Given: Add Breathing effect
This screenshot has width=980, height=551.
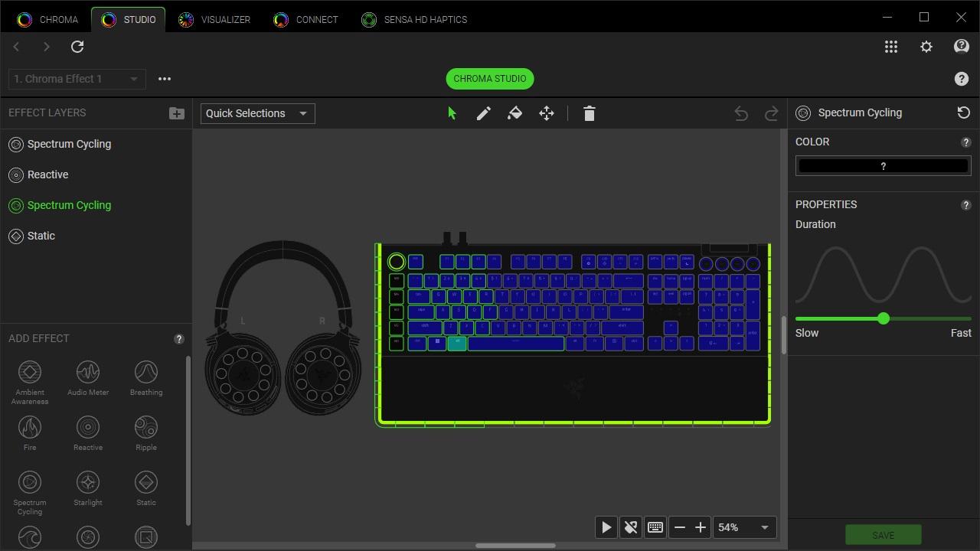Looking at the screenshot, I should tap(146, 378).
